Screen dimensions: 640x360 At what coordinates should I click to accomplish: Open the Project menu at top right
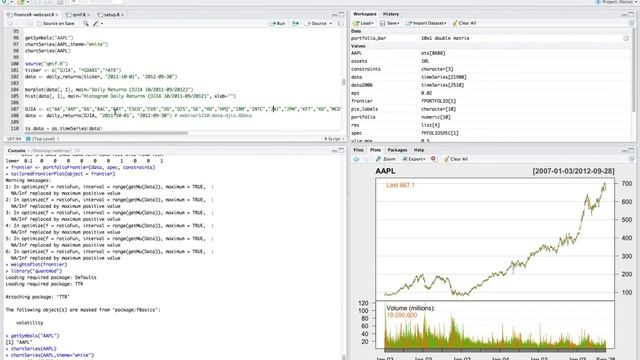tap(616, 2)
